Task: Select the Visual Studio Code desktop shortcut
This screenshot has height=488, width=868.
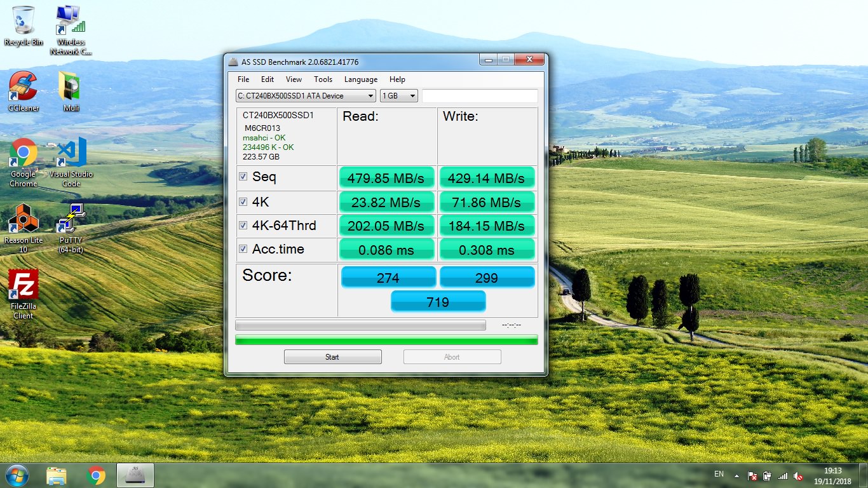Action: click(x=71, y=162)
